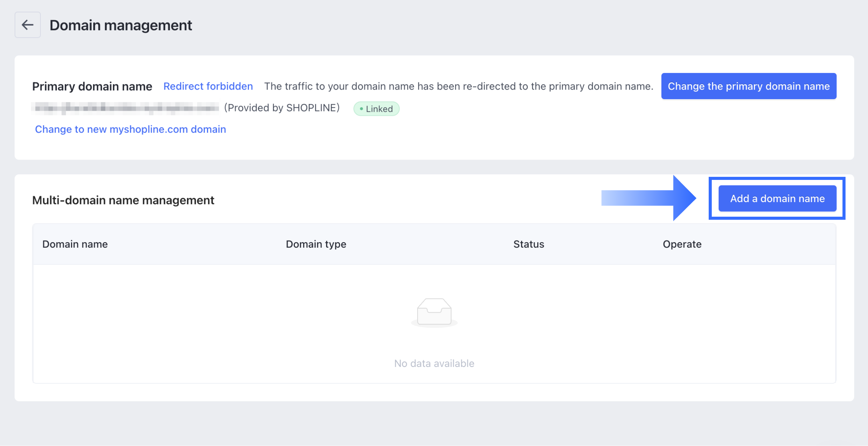Click the Provided by SHOPLINE text

point(282,108)
